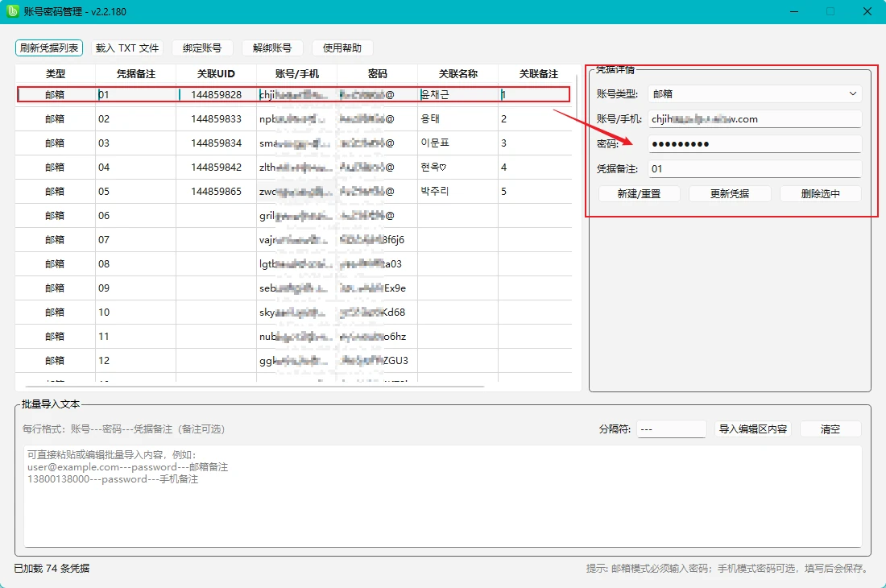Click the 关联名称 column header
This screenshot has height=588, width=886.
[x=457, y=74]
